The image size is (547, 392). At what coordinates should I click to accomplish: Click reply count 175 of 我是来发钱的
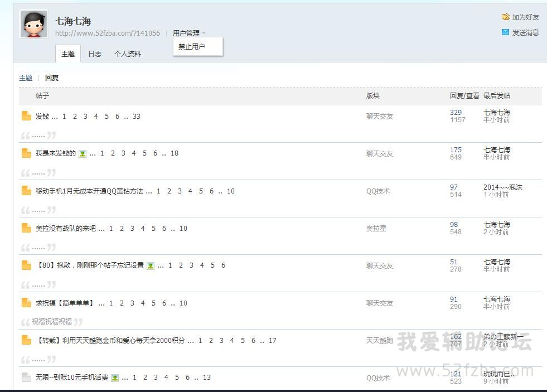click(x=456, y=149)
